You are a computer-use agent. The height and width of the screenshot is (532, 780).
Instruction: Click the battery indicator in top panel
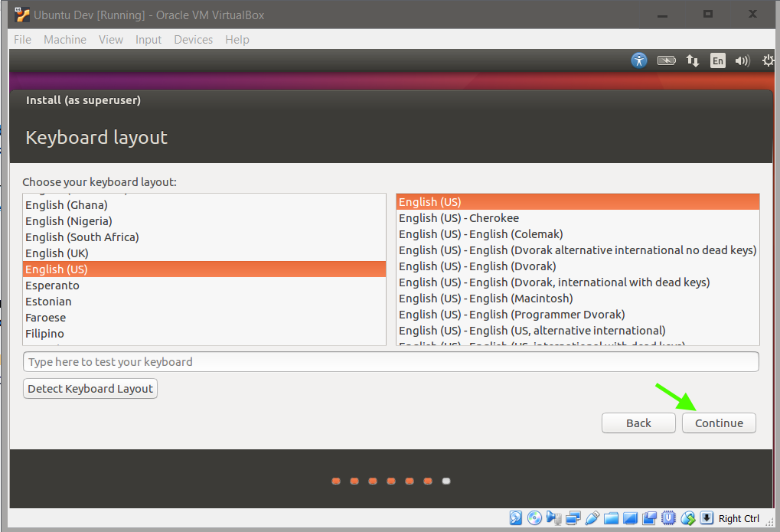(x=666, y=60)
